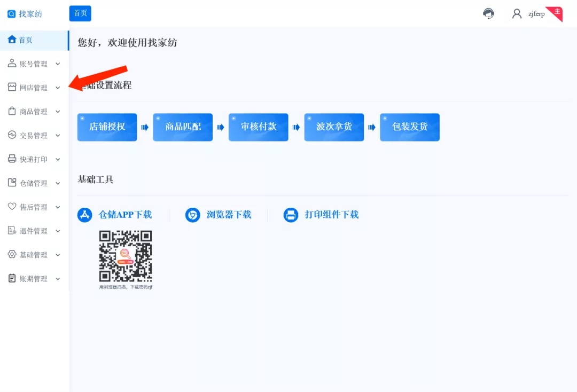
Task: Expand the 交易管理 dropdown arrow
Action: click(x=58, y=136)
